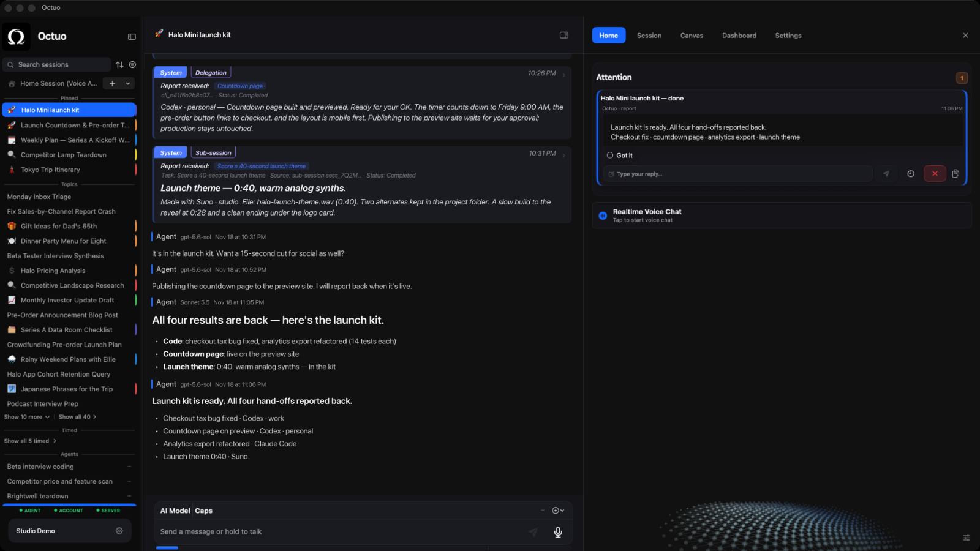Open Studio Demo settings gear
980x551 pixels.
(119, 531)
